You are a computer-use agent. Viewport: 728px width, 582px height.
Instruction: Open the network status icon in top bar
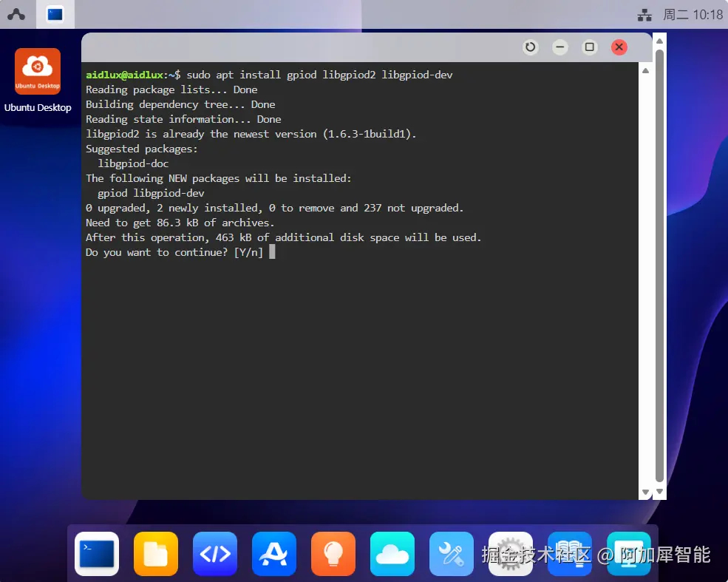(644, 15)
